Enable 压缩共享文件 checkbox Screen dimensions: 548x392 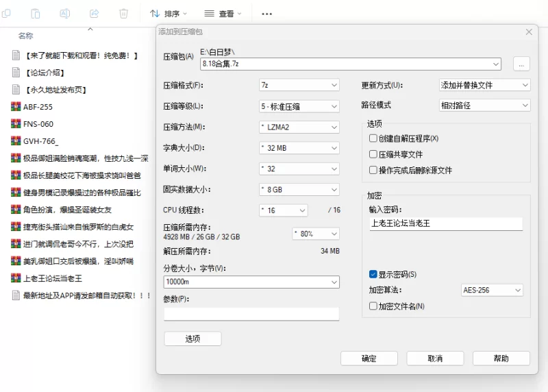pyautogui.click(x=373, y=154)
